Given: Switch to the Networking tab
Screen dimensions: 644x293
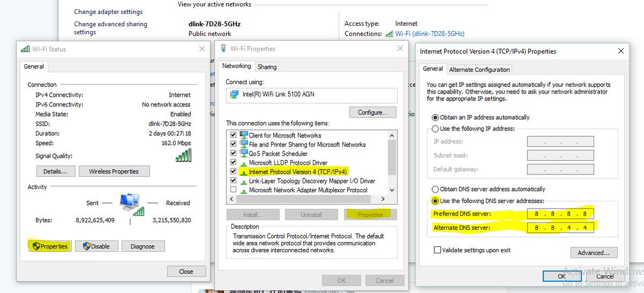Looking at the screenshot, I should (237, 66).
